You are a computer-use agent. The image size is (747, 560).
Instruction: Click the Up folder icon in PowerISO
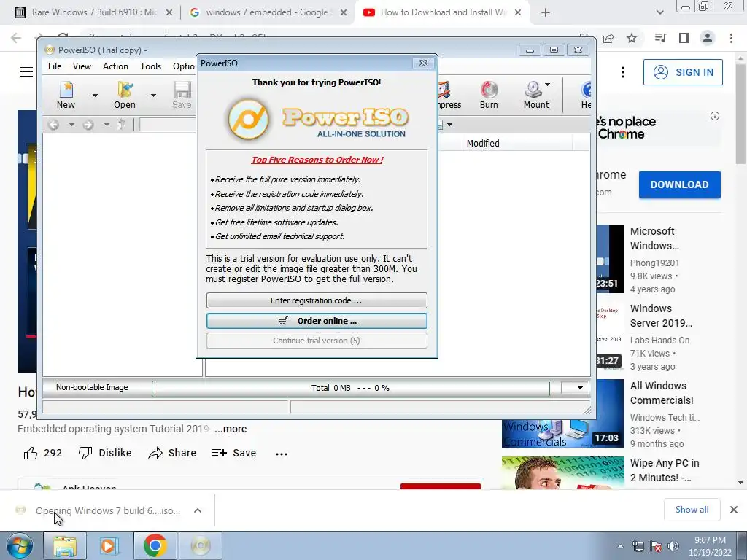coord(122,125)
